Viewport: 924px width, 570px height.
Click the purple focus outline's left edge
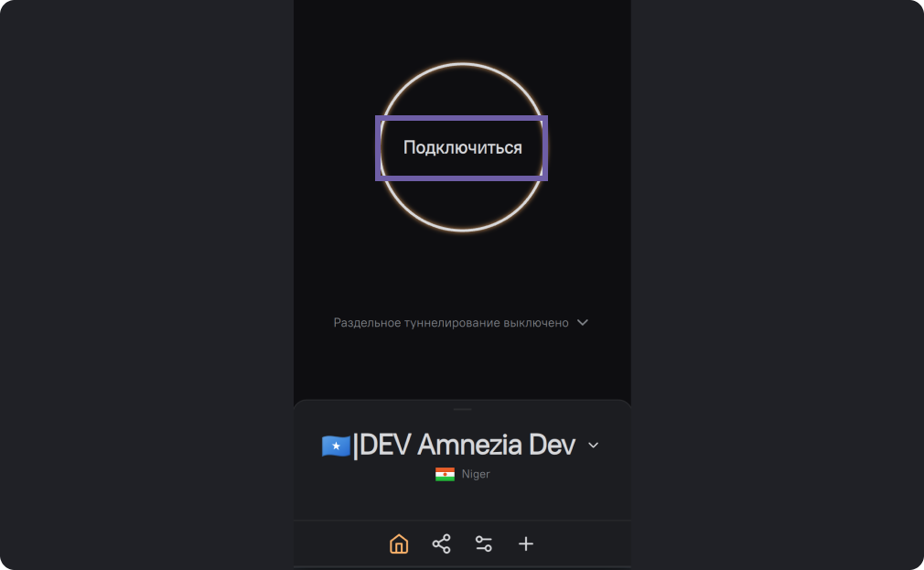tap(378, 148)
